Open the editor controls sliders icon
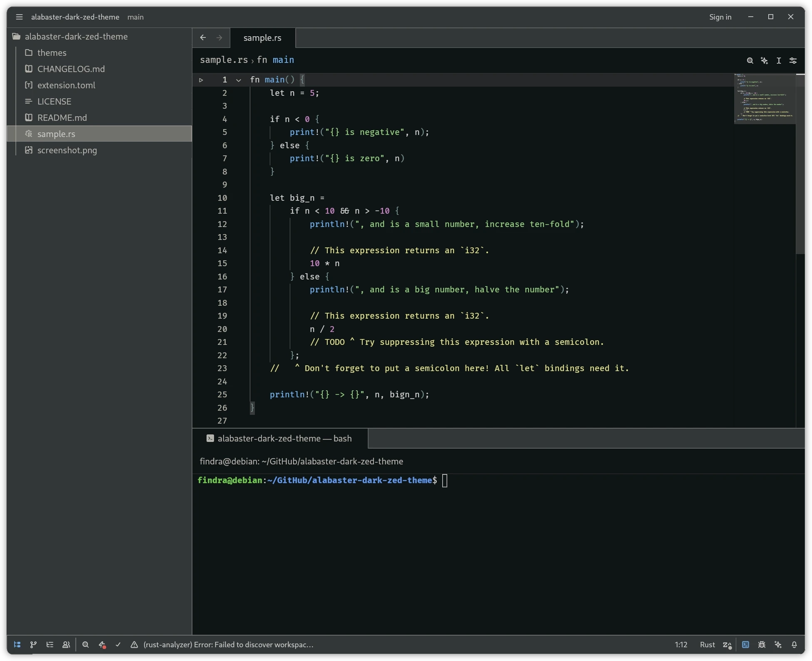 793,61
